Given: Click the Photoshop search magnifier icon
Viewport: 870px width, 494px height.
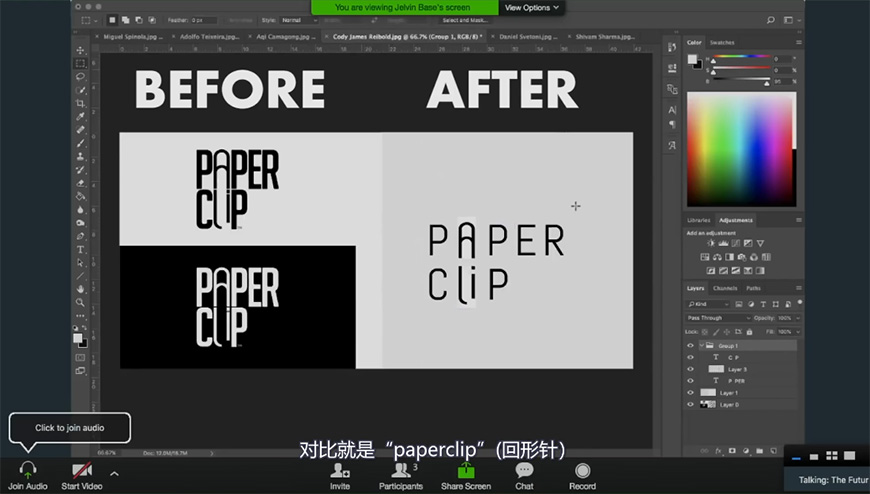Looking at the screenshot, I should [x=771, y=20].
